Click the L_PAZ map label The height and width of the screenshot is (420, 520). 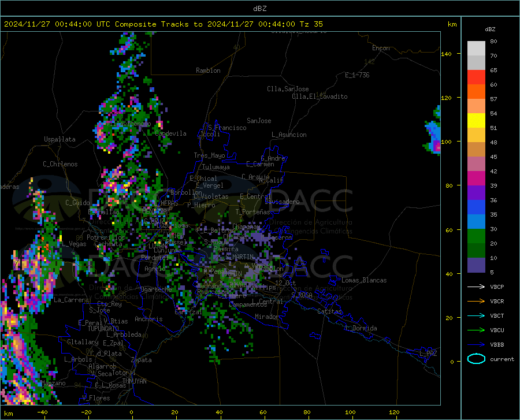pos(428,354)
